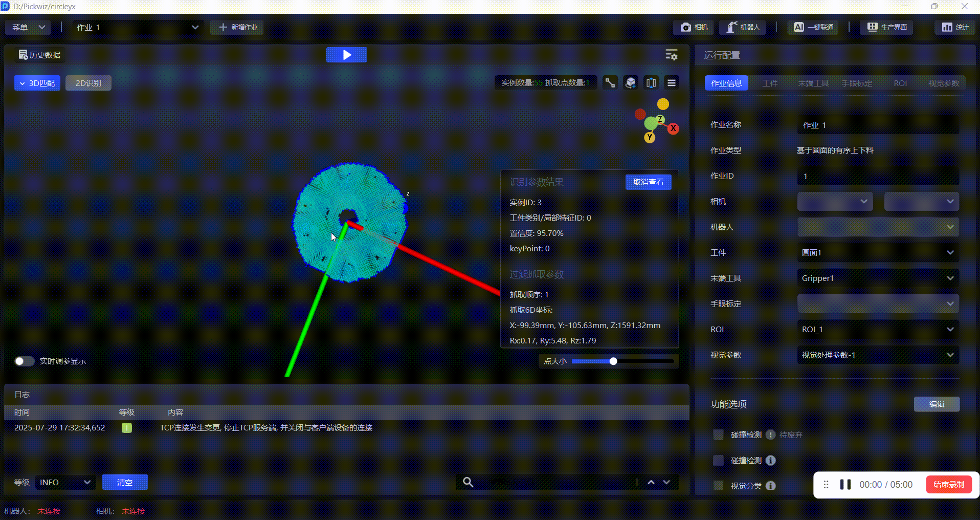Open the 末端工具 Gripper1 dropdown
The image size is (980, 520).
point(878,278)
